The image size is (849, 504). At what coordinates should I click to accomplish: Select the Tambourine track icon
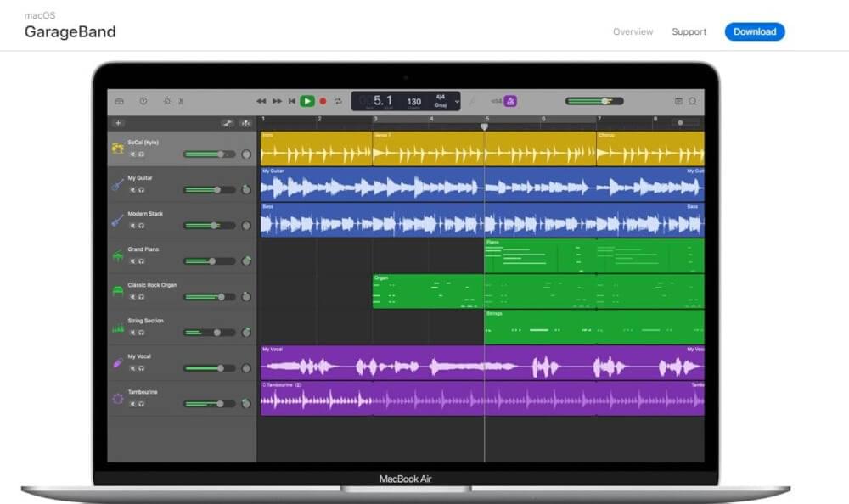(117, 399)
